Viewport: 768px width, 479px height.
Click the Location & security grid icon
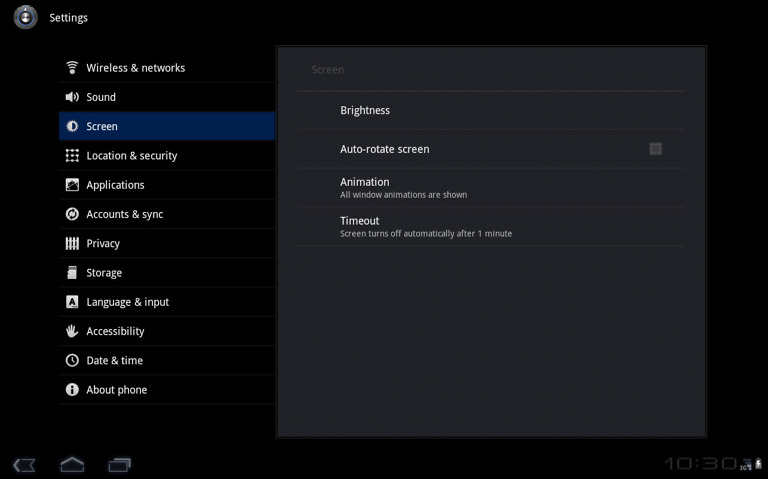pos(72,156)
